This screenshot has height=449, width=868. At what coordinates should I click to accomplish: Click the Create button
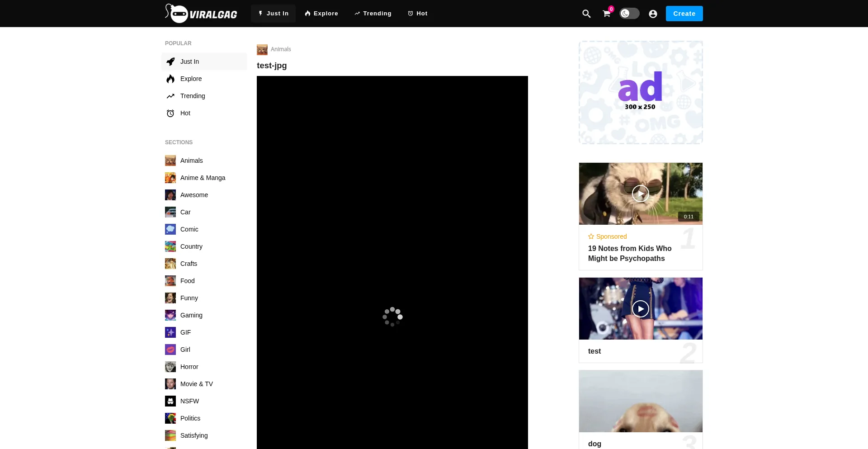684,14
